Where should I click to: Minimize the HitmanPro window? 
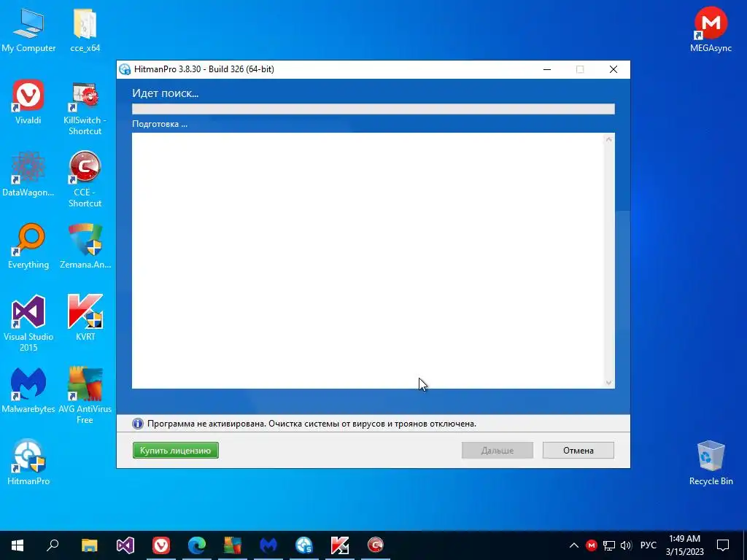[x=547, y=69]
